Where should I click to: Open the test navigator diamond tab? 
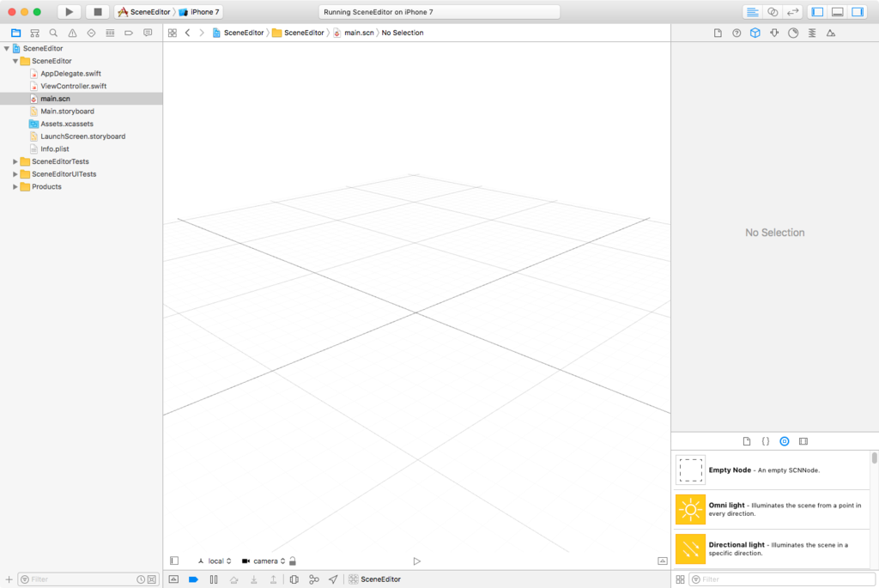click(x=91, y=33)
